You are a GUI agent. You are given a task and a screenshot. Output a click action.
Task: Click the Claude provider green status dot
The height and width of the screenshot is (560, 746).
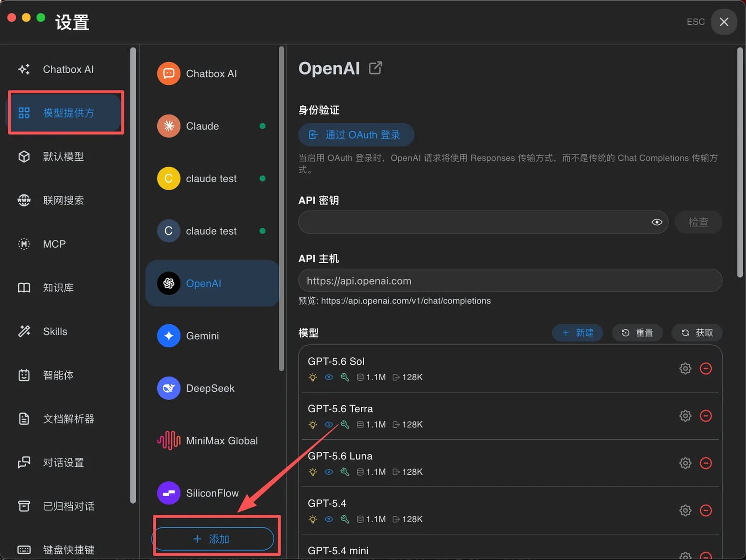(x=262, y=126)
